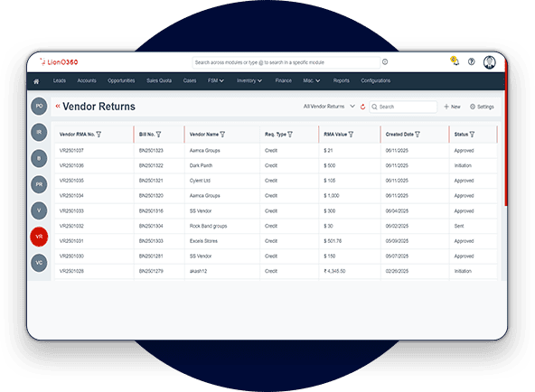Filter the Status column
Image resolution: width=535 pixels, height=392 pixels.
point(472,135)
